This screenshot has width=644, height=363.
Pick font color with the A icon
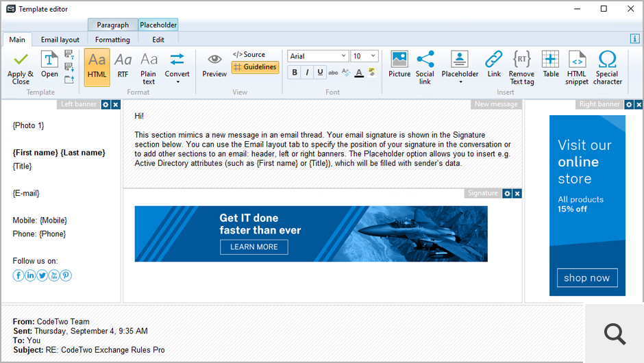tap(359, 73)
